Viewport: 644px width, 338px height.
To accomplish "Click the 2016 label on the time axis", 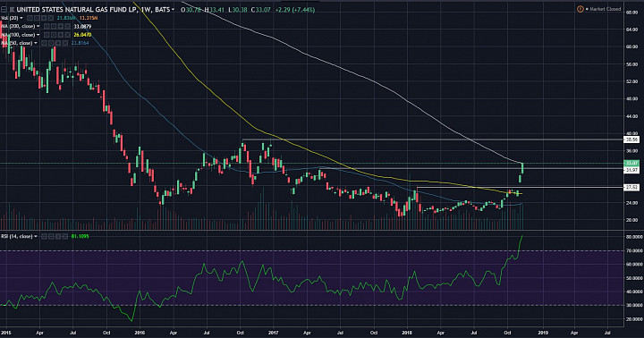I will pyautogui.click(x=140, y=333).
